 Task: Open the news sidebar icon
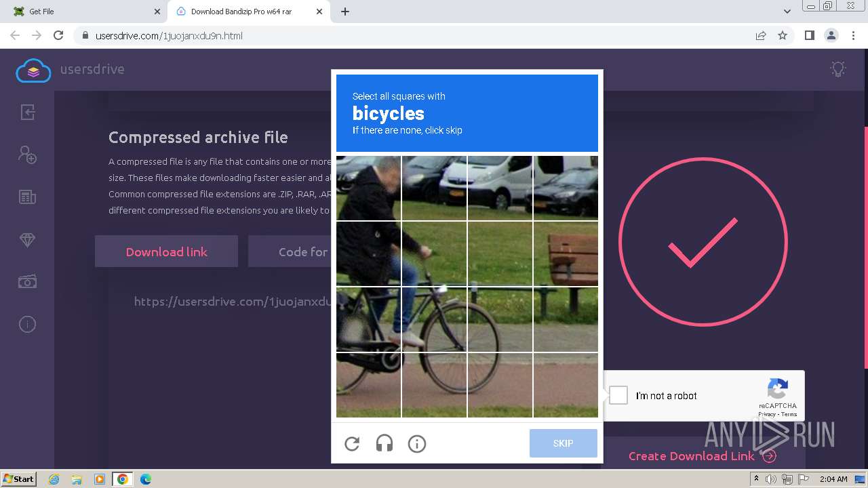[27, 197]
